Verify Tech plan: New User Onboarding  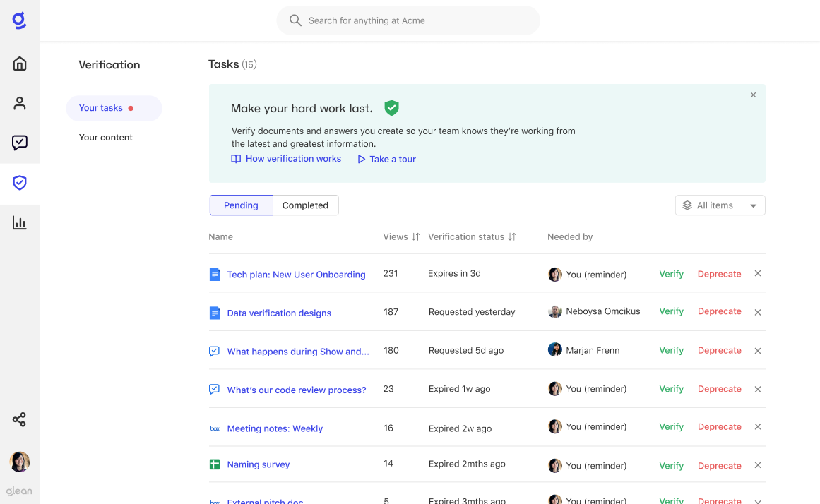point(671,274)
